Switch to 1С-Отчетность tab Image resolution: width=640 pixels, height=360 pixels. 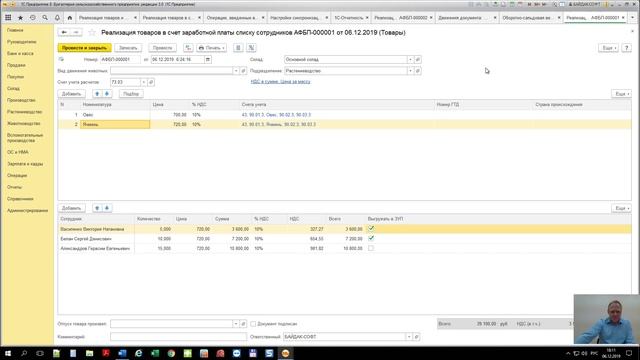(x=349, y=18)
